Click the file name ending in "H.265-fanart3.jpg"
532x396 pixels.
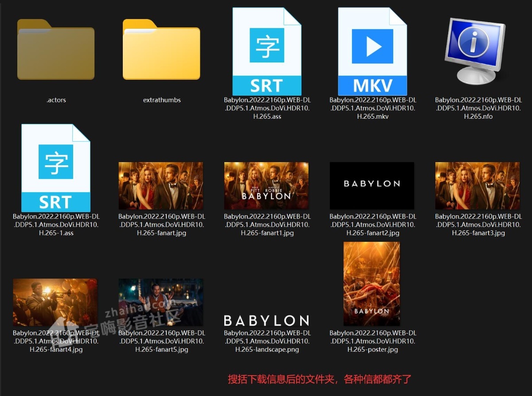click(x=478, y=225)
